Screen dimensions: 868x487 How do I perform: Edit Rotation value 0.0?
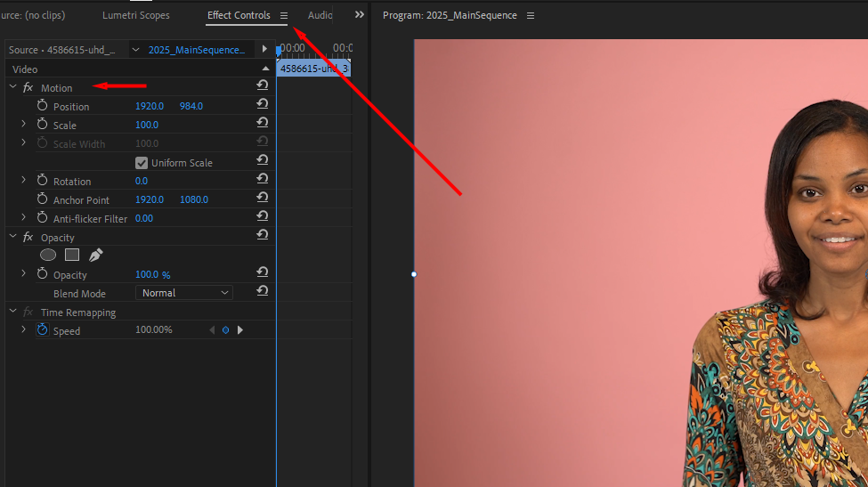142,181
